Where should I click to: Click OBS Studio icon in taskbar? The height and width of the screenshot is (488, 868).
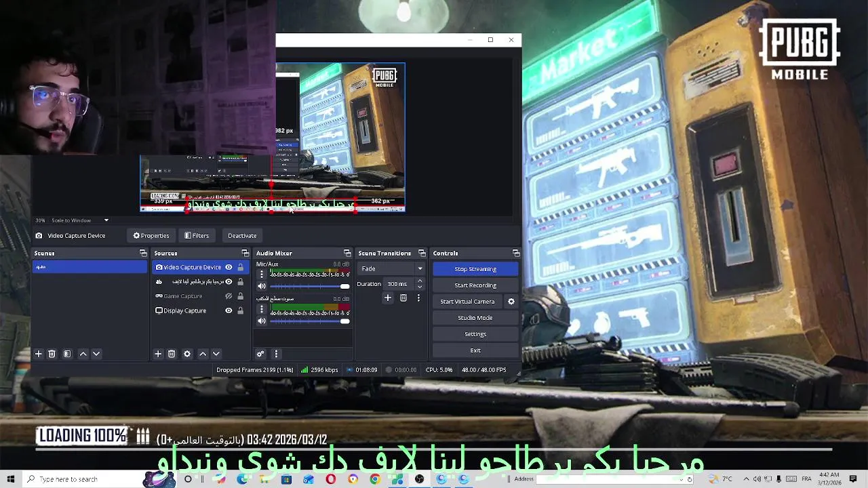pos(419,479)
